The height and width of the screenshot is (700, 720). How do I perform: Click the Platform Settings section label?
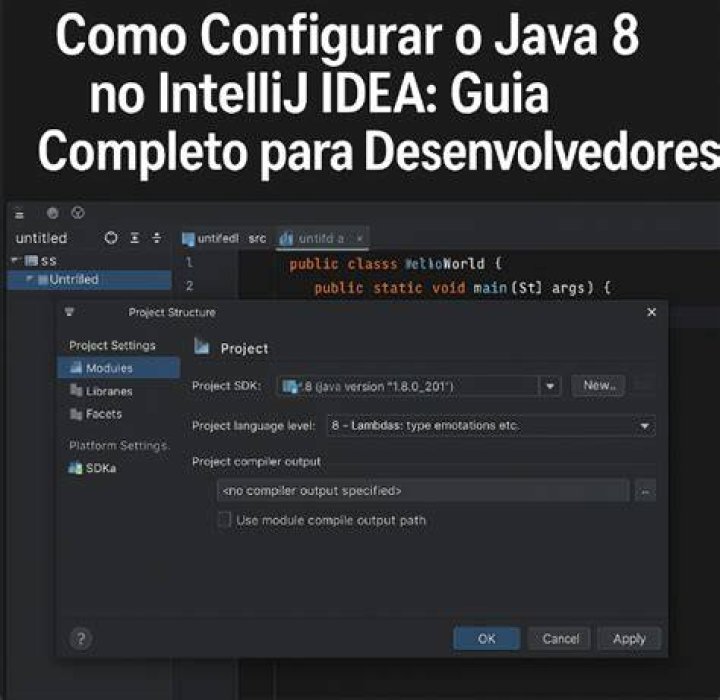[119, 446]
